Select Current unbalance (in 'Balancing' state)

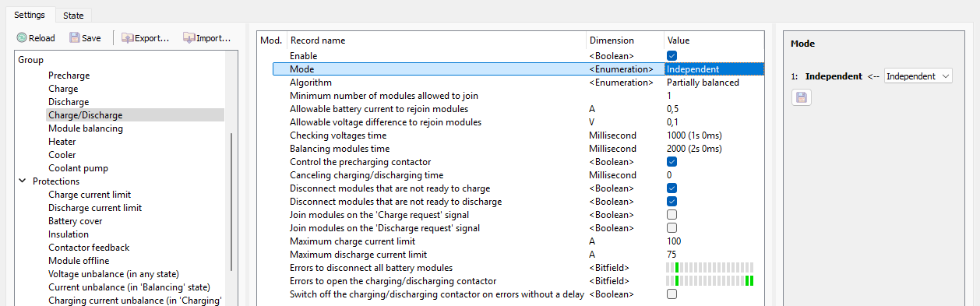pyautogui.click(x=129, y=287)
